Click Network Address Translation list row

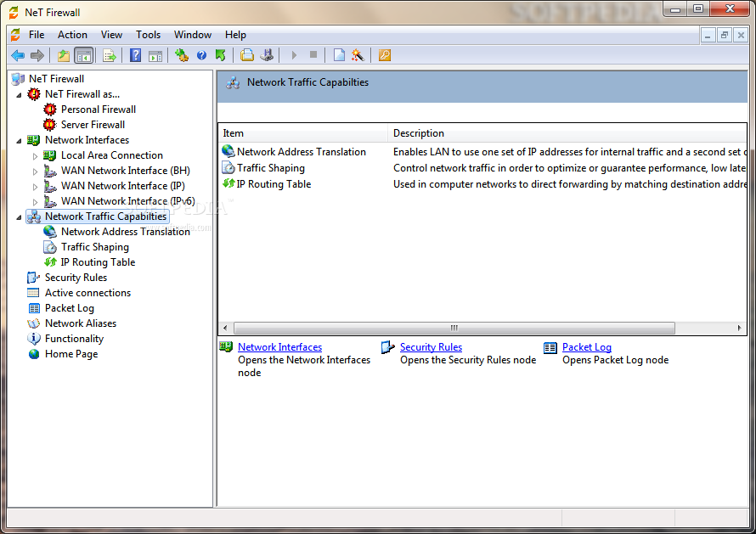tap(482, 152)
